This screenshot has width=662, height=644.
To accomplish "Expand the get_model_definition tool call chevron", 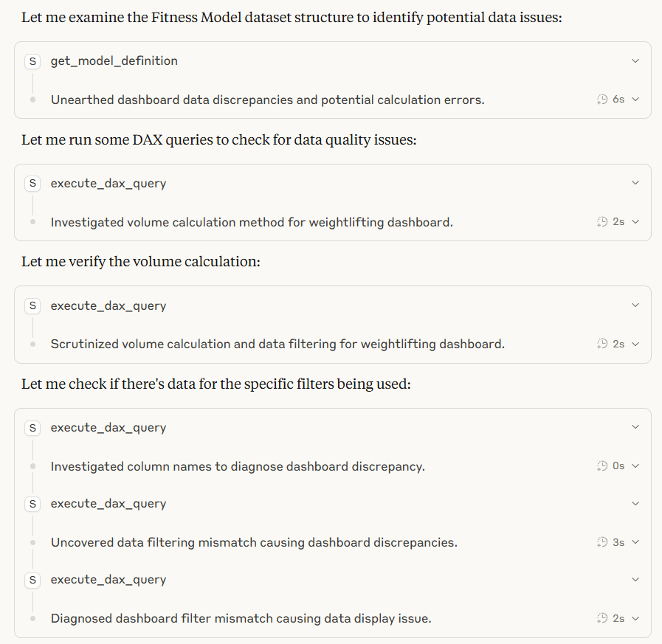I will 635,61.
